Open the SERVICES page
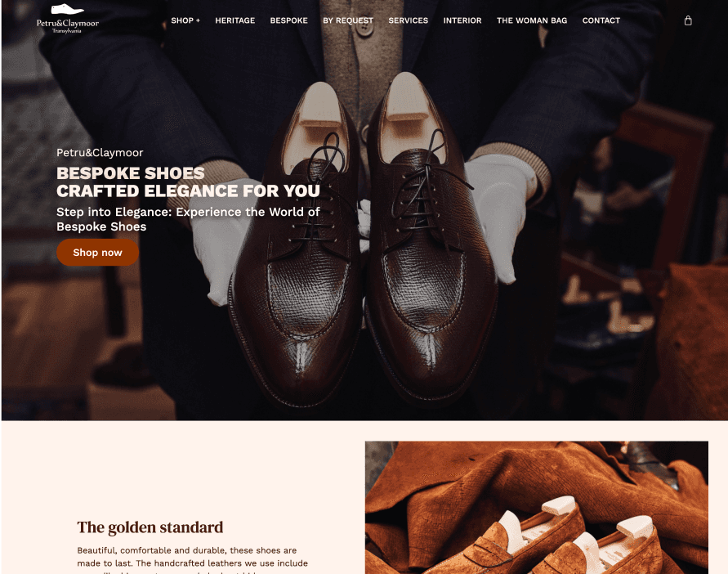This screenshot has height=574, width=728. [408, 20]
